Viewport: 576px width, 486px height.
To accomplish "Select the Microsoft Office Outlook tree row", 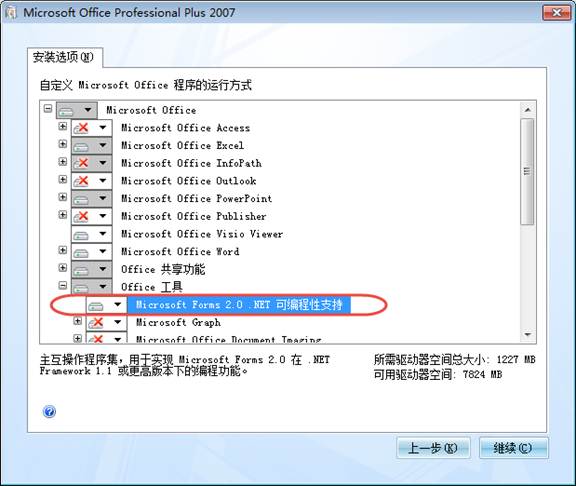I will (x=189, y=181).
